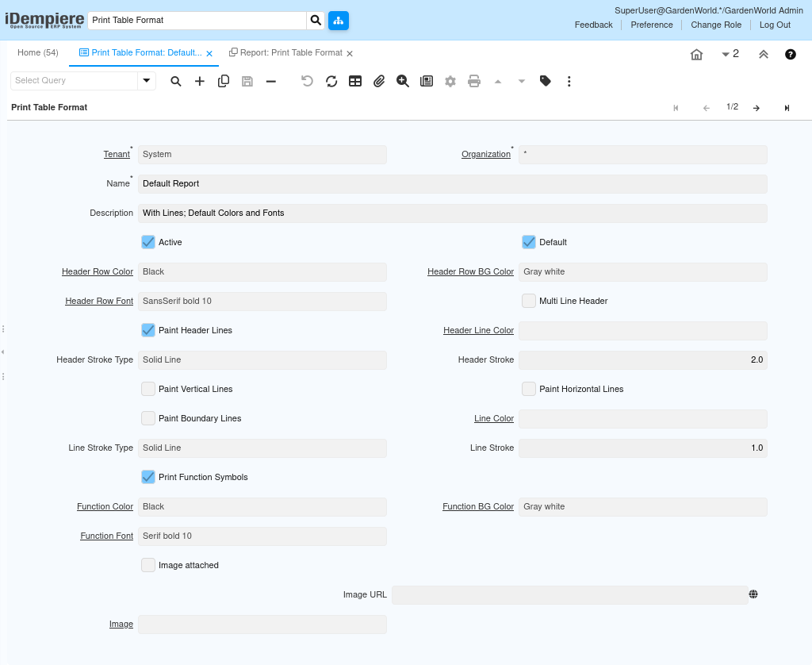The image size is (812, 665).
Task: Click the global search magnifier icon
Action: click(316, 21)
